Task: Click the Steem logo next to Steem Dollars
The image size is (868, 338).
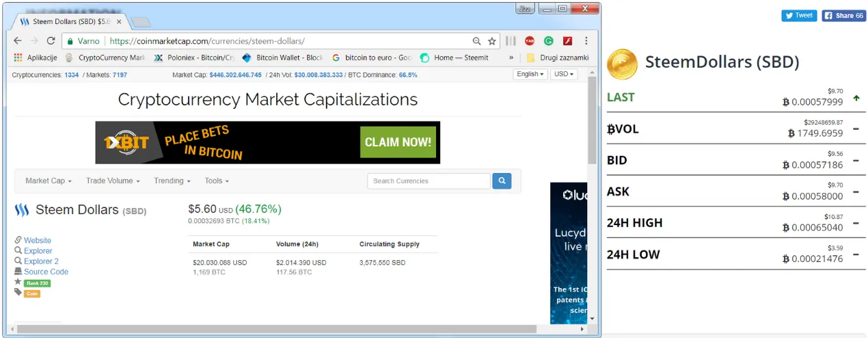Action: pyautogui.click(x=21, y=210)
